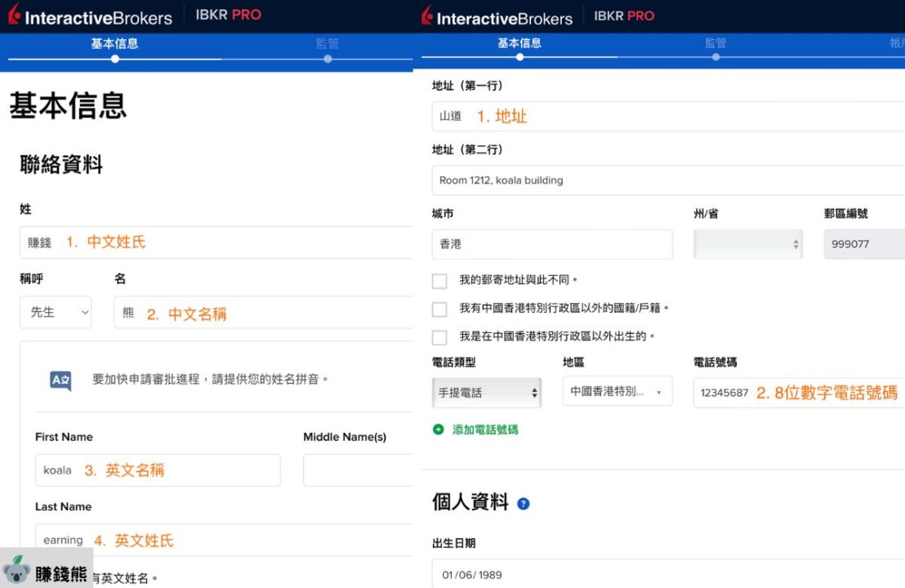Screen dimensions: 905x588
Task: Click the 添加電話號碼 link
Action: click(x=485, y=430)
